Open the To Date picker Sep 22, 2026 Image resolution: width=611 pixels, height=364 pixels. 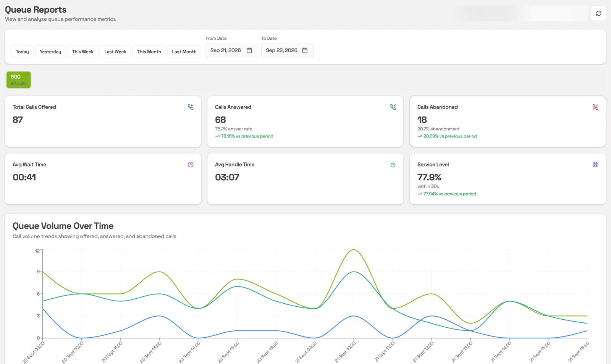pyautogui.click(x=287, y=50)
